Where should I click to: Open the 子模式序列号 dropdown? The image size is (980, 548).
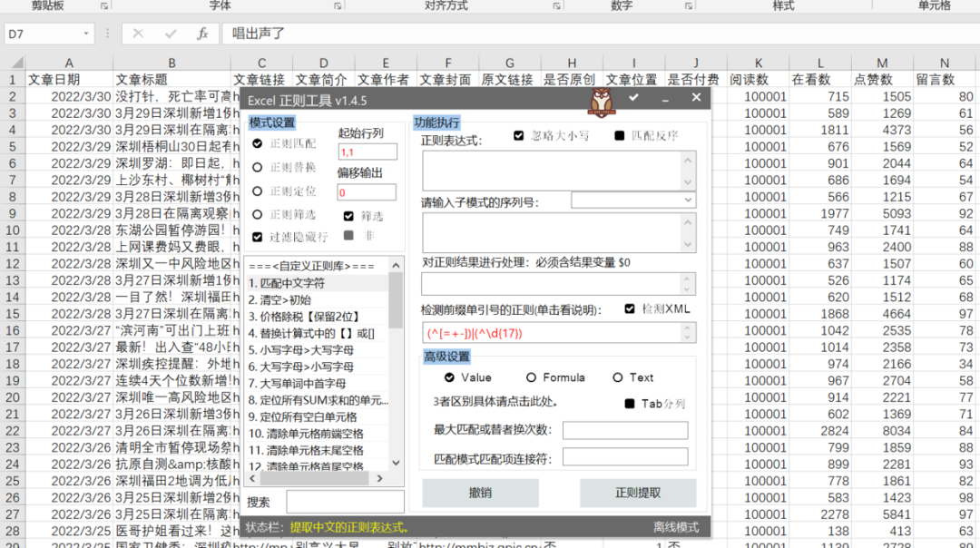688,200
